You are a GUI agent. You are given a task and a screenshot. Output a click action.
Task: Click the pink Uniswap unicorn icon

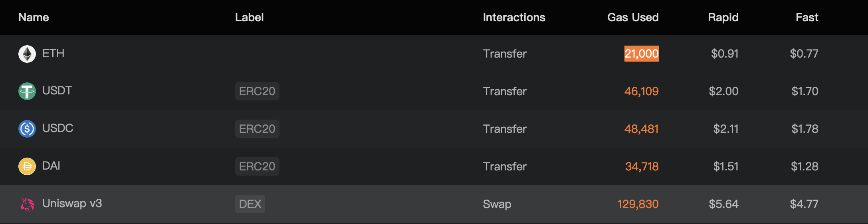pyautogui.click(x=27, y=204)
